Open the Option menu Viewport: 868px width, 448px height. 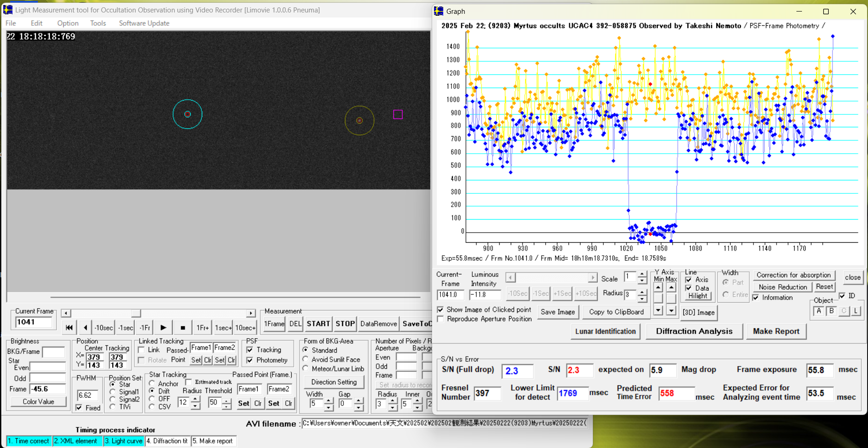coord(68,23)
